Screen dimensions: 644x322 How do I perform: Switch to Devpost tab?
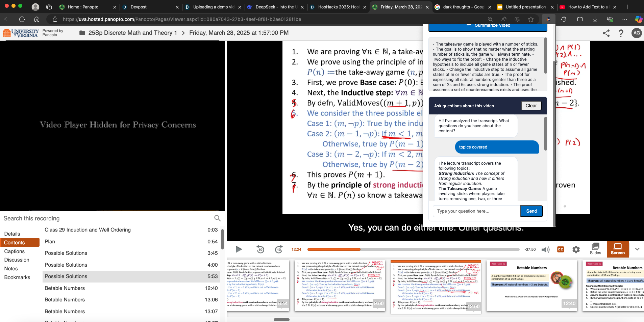pos(150,7)
